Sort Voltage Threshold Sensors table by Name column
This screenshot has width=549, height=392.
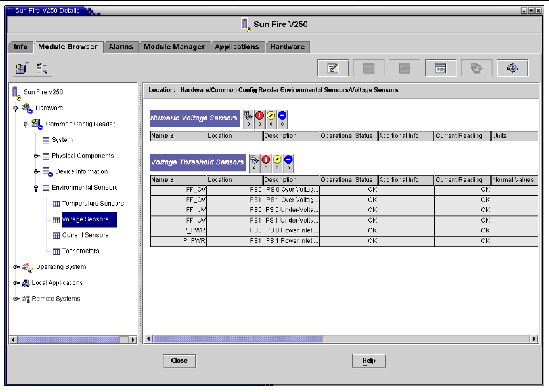tap(178, 180)
